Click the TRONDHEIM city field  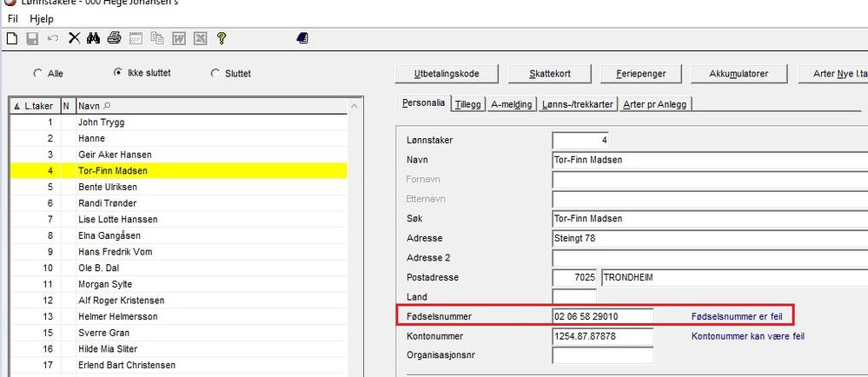pos(734,277)
